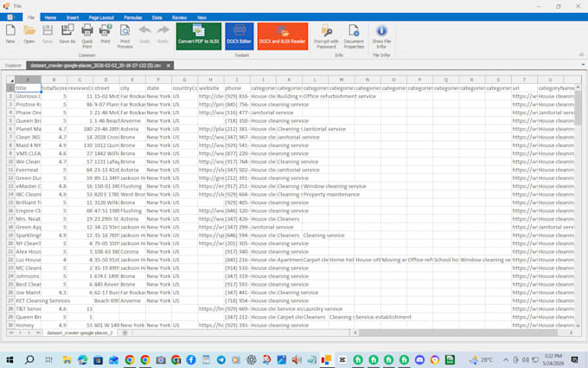Select the 'categoryName' header cell

pyautogui.click(x=556, y=87)
